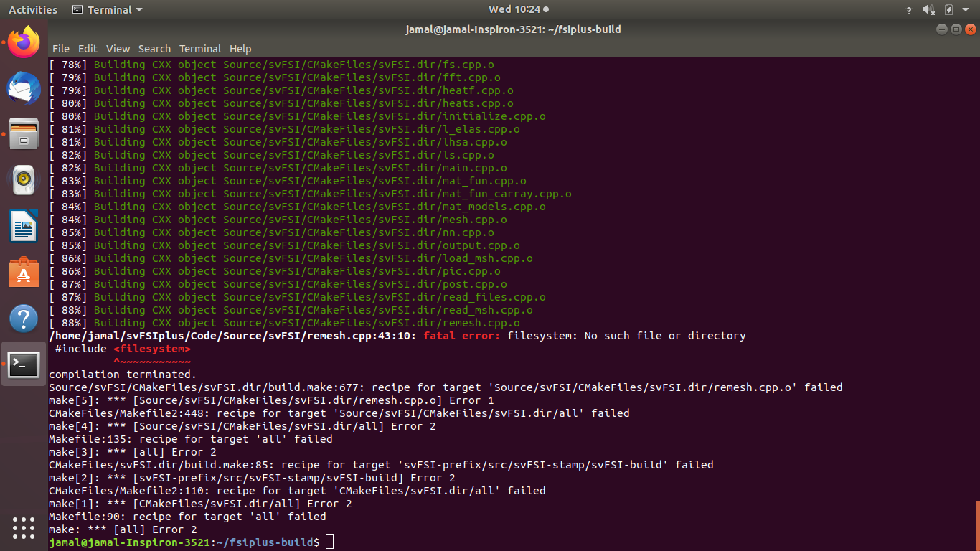This screenshot has width=980, height=551.
Task: Click at the shell prompt cursor
Action: (329, 542)
